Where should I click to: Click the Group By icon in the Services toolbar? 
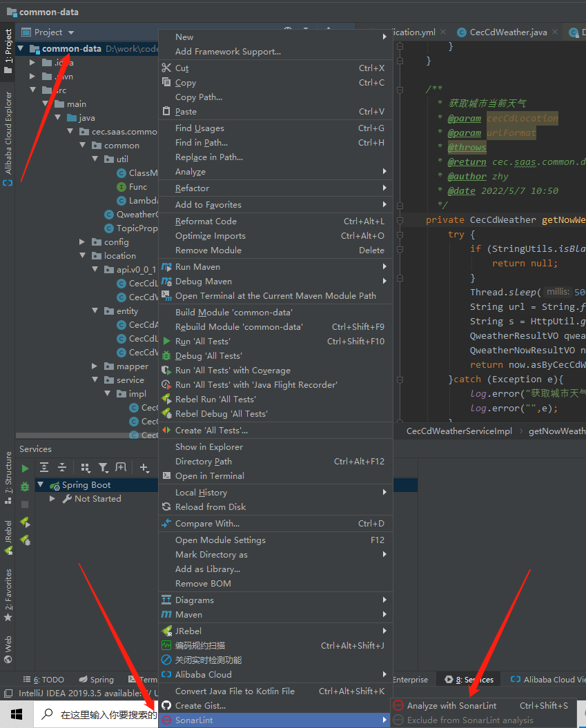tap(85, 468)
